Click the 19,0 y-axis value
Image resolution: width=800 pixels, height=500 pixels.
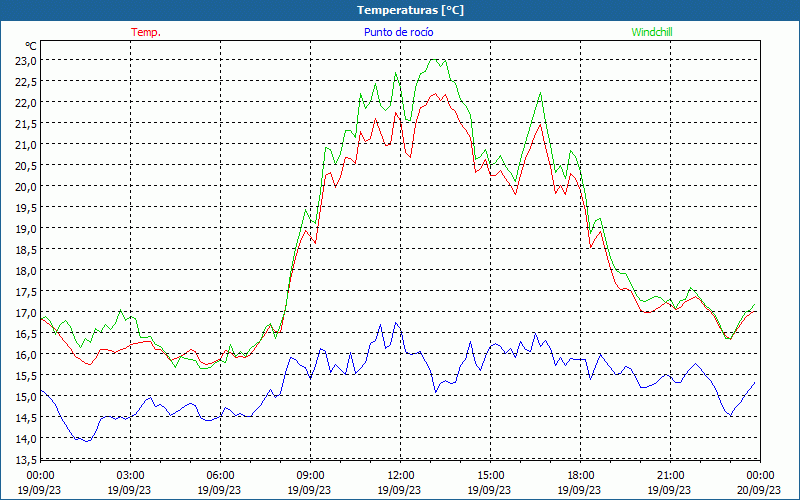coord(26,228)
